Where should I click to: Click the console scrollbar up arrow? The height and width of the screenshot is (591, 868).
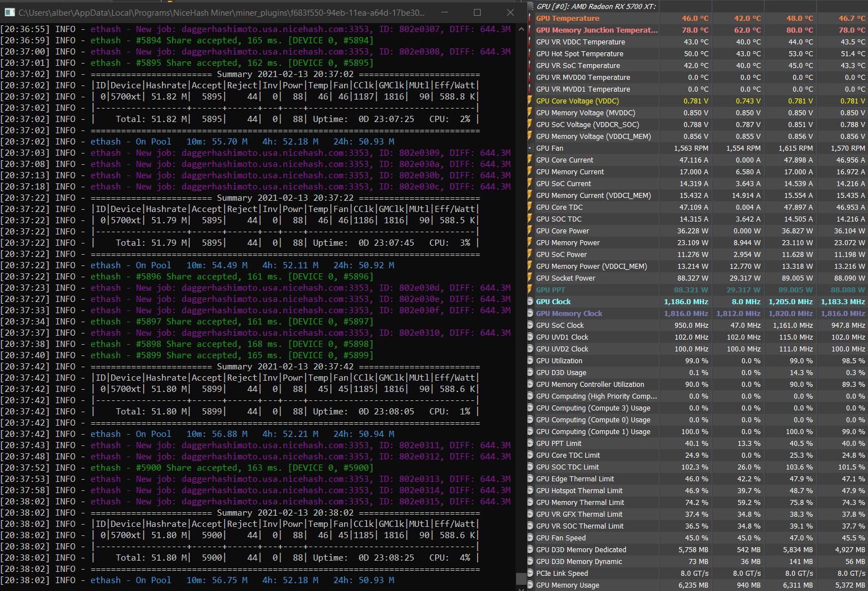click(x=521, y=29)
